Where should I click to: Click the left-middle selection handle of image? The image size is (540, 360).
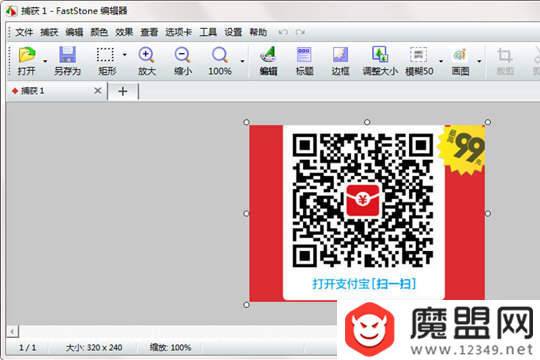pos(246,214)
